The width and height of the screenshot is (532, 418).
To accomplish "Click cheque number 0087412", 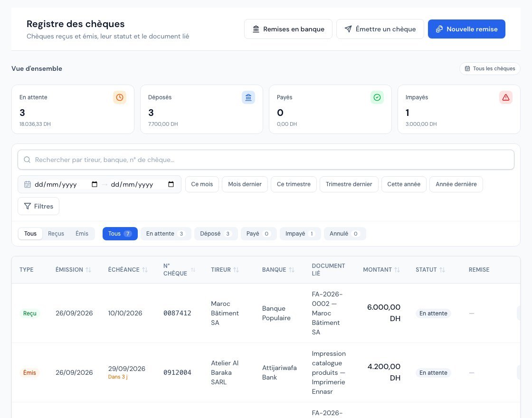I will (177, 313).
